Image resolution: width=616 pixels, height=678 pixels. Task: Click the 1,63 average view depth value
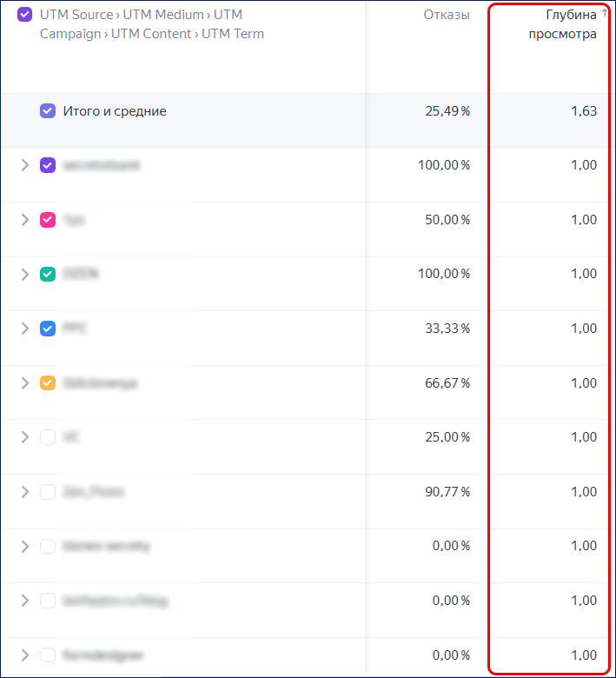click(584, 111)
